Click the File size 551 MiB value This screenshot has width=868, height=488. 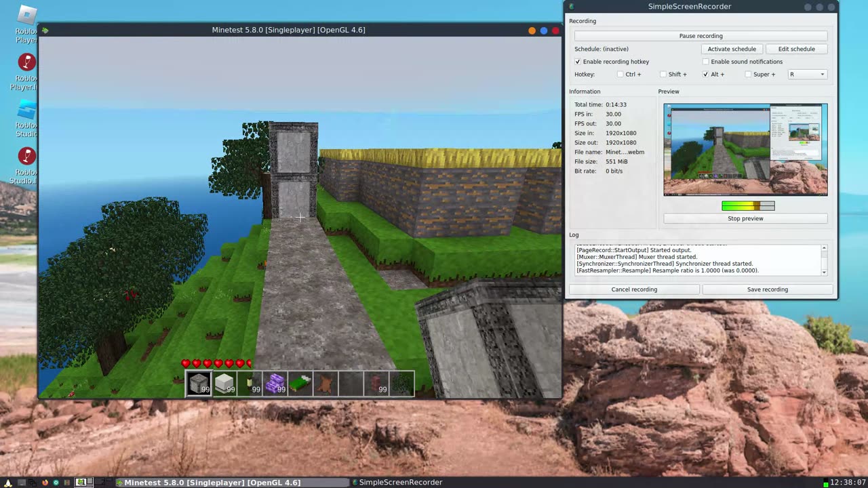[618, 162]
